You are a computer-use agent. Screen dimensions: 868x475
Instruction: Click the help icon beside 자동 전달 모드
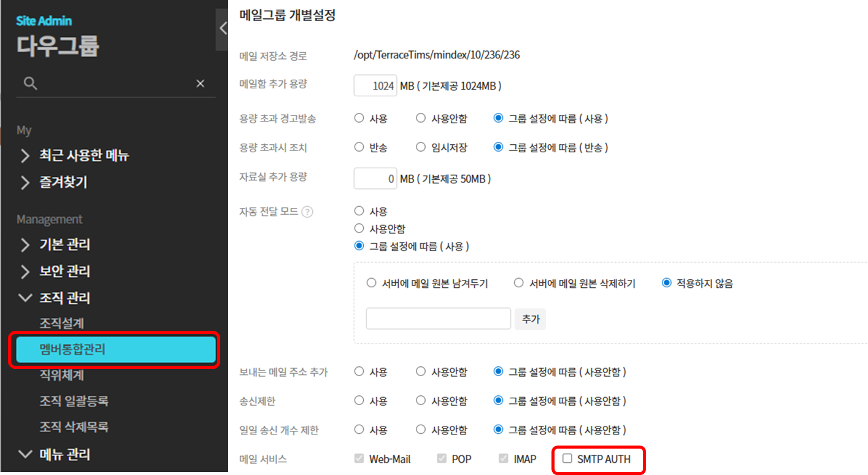(x=307, y=212)
